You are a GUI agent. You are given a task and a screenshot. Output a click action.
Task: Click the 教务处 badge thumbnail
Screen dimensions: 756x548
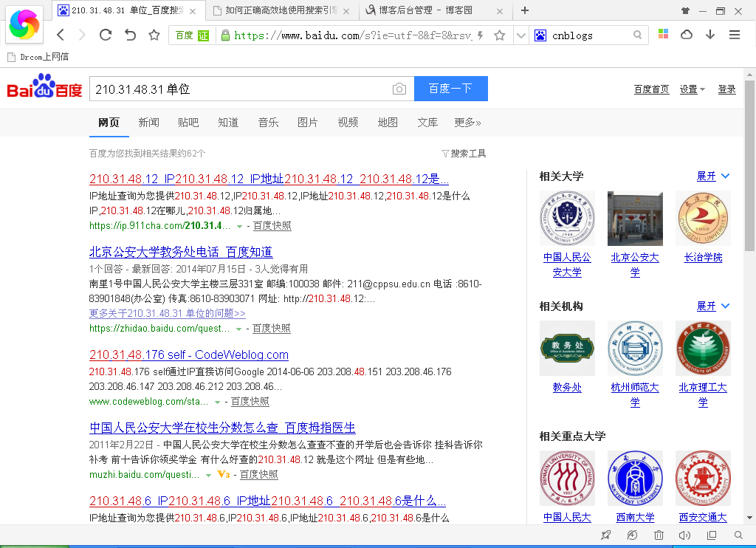click(x=567, y=348)
